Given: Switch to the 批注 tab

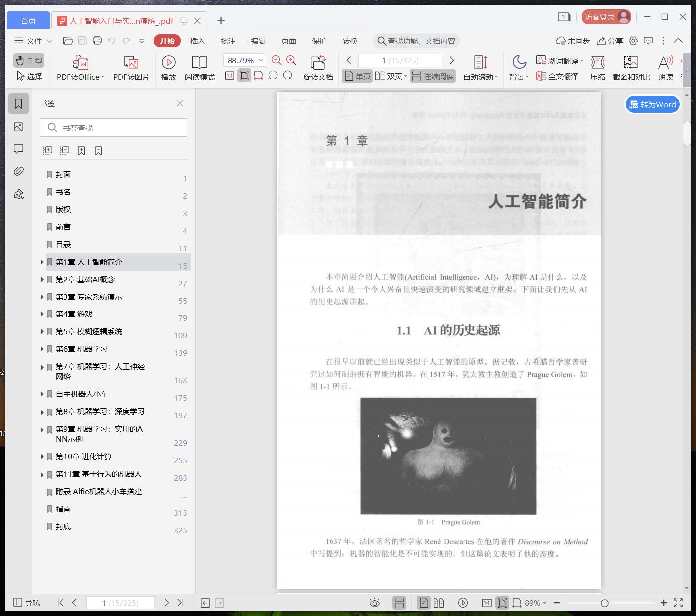Looking at the screenshot, I should coord(228,41).
